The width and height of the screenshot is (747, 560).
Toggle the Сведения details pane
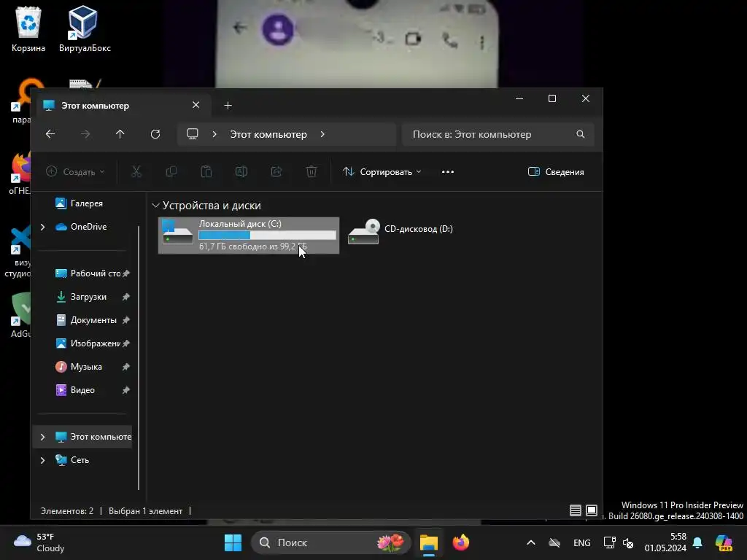pyautogui.click(x=556, y=172)
